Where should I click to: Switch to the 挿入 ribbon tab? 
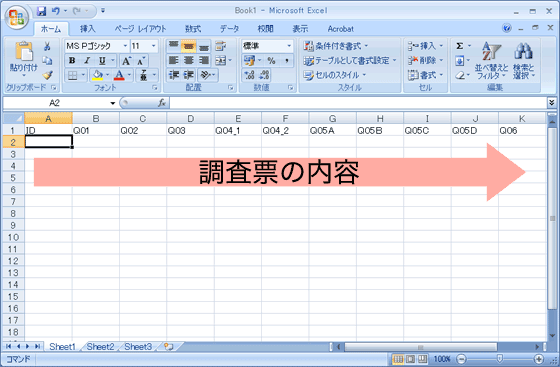(87, 29)
